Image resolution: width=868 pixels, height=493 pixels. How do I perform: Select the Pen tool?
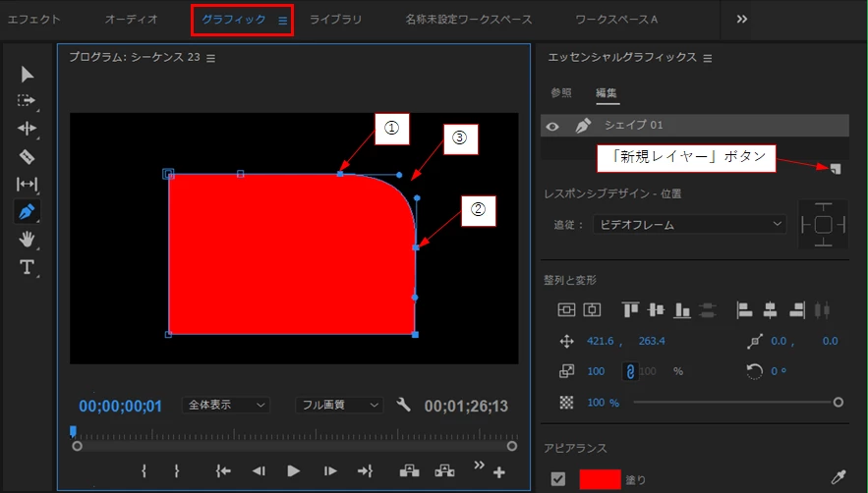tap(27, 211)
